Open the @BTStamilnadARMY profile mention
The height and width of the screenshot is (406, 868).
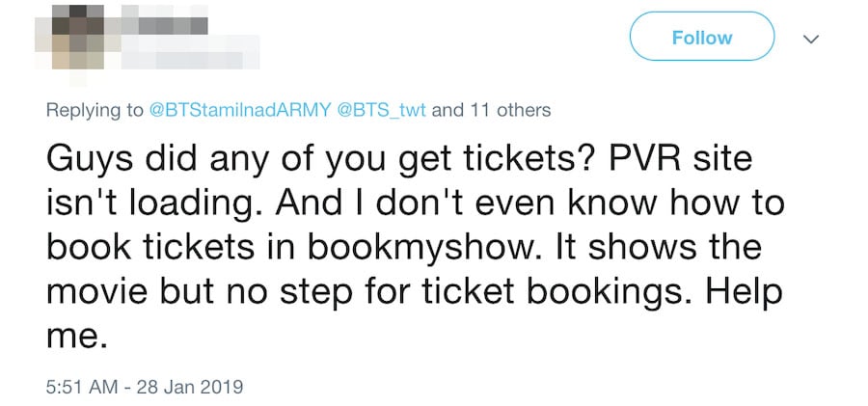[240, 110]
